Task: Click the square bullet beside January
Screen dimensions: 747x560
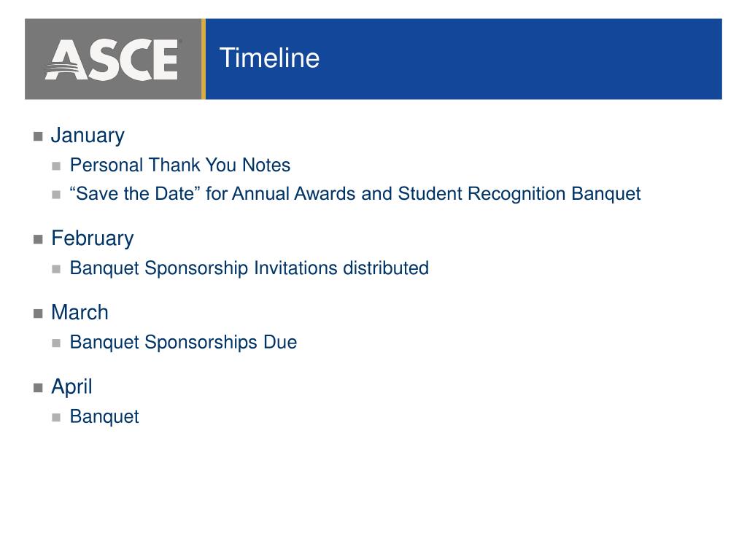Action: click(38, 136)
